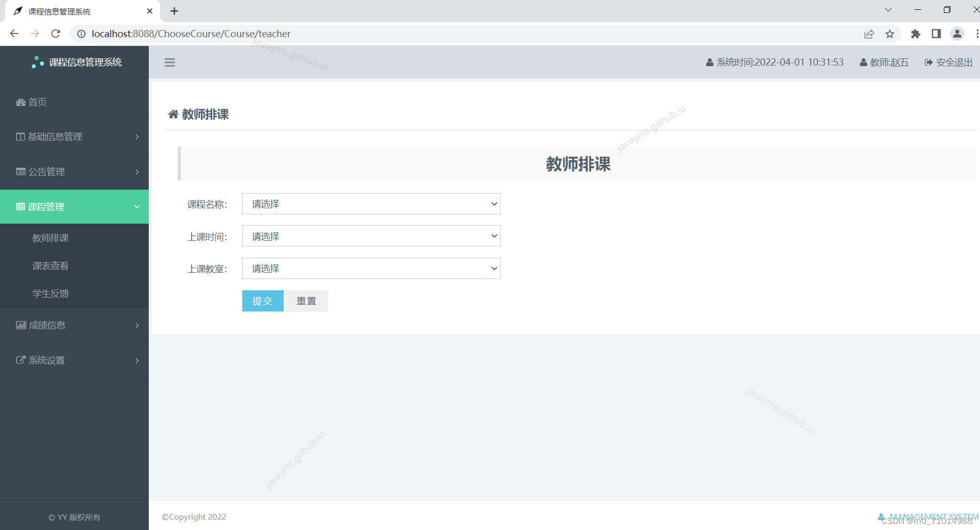Open the 上课时间 dropdown
This screenshot has width=980, height=530.
[x=371, y=236]
